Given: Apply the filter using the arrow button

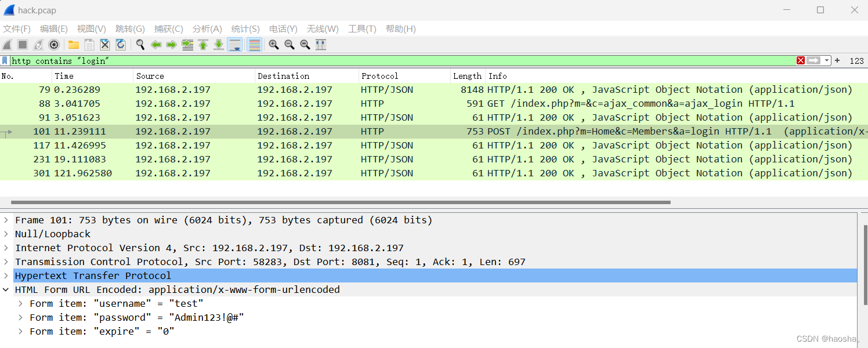Looking at the screenshot, I should click(813, 60).
